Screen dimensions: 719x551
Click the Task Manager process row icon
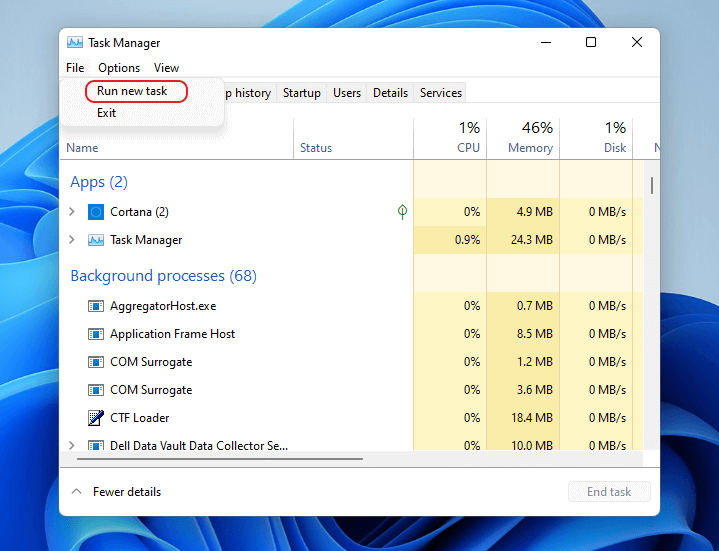pyautogui.click(x=96, y=240)
